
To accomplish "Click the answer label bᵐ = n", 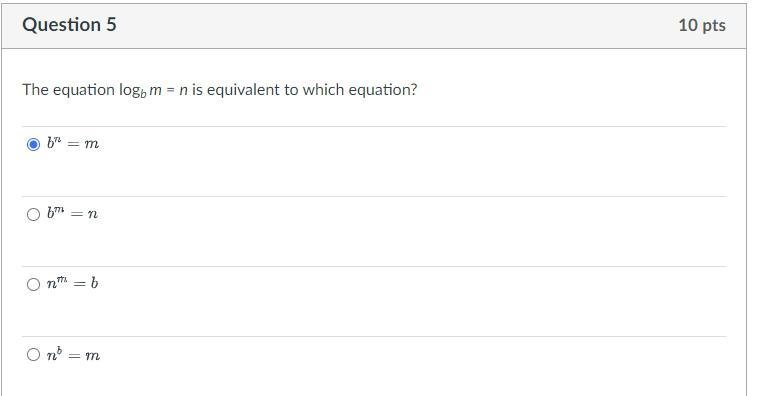I will 73,213.
